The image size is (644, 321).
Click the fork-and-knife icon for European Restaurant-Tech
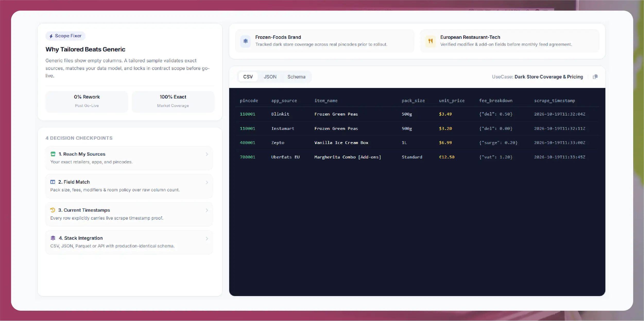(430, 41)
